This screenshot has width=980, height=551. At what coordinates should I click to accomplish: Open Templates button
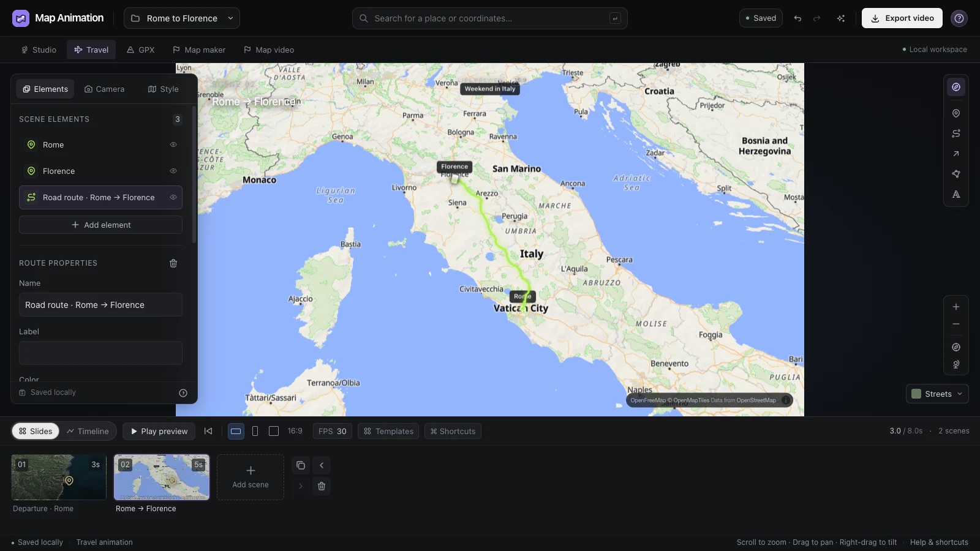point(388,431)
